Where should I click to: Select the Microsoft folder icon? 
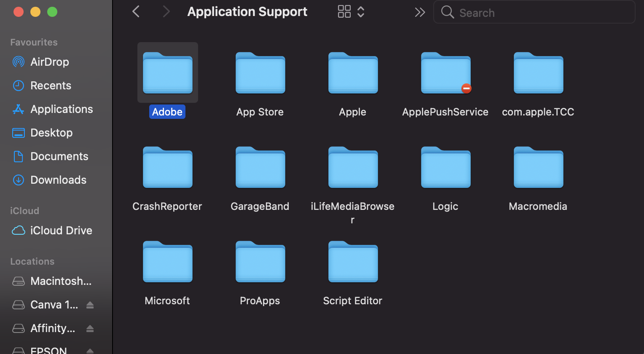pos(168,261)
